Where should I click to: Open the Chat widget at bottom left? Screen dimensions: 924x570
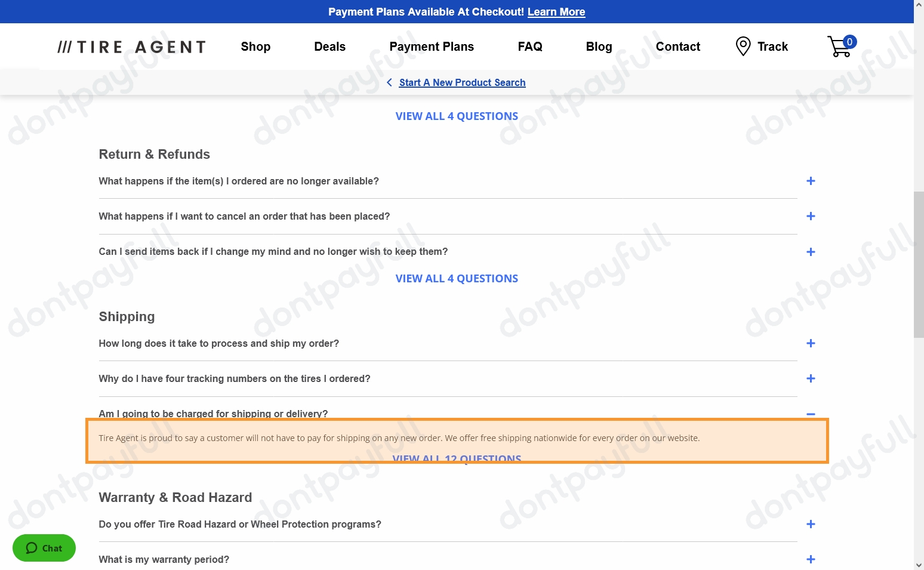pyautogui.click(x=44, y=548)
